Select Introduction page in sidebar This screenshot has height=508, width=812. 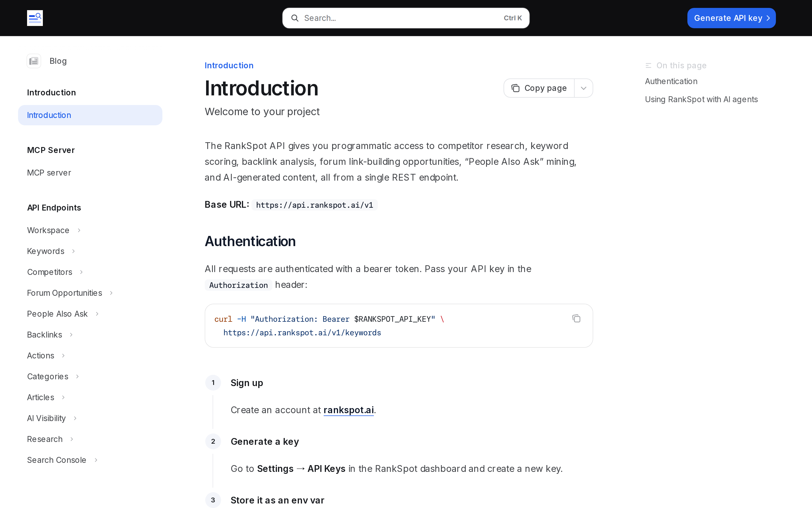click(90, 115)
